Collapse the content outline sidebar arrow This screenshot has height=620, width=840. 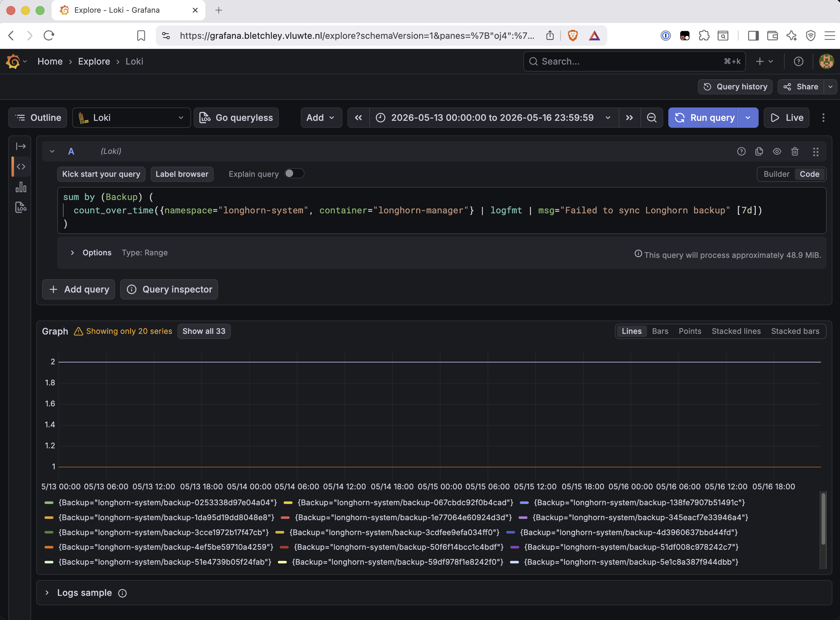pyautogui.click(x=21, y=146)
